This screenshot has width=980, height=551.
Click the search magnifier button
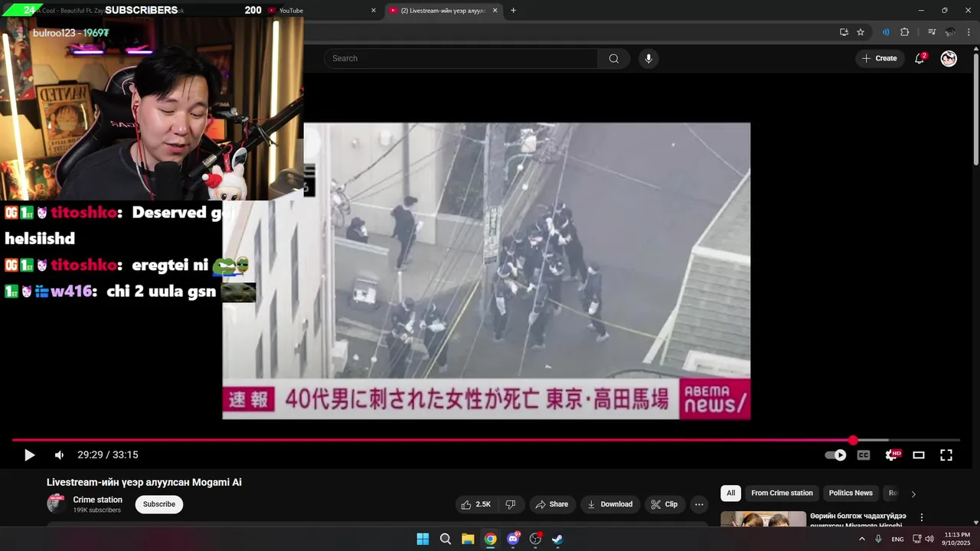click(x=614, y=58)
